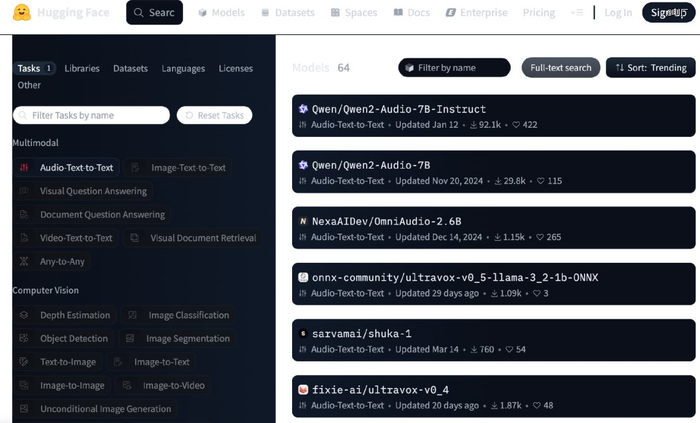
Task: Open Pricing page from navbar
Action: pyautogui.click(x=539, y=12)
